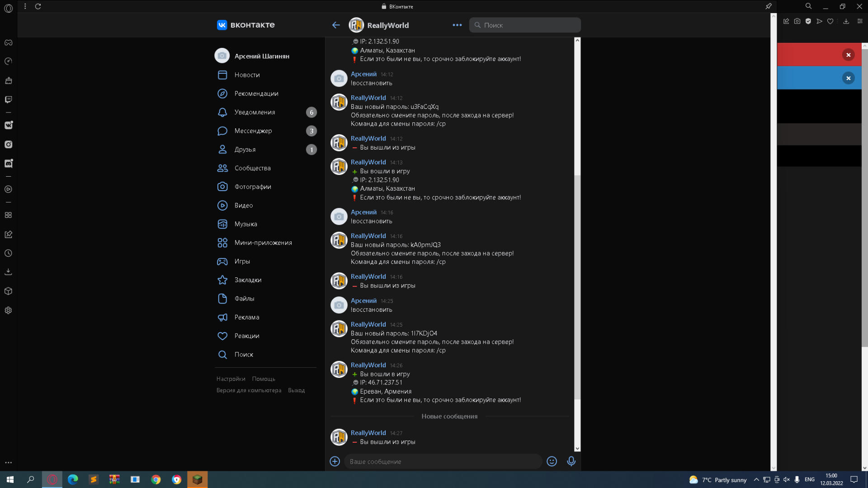Focus the Ваше сообщение input
Viewport: 868px width, 488px height.
click(x=443, y=461)
